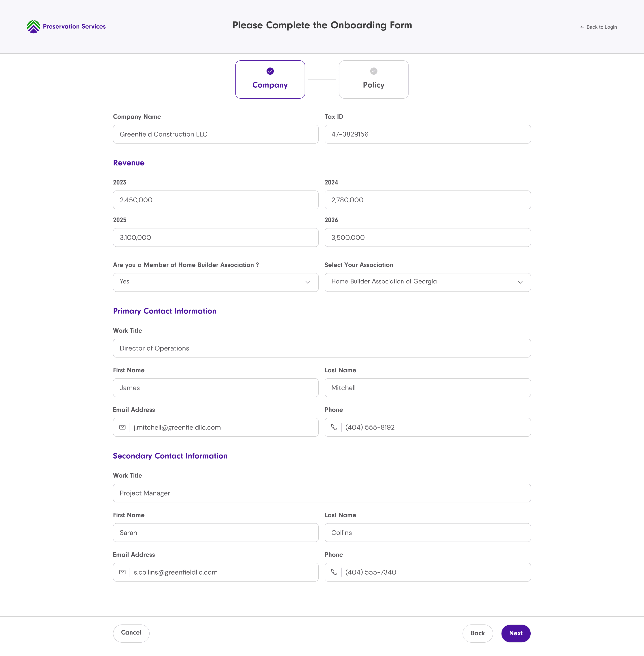Select the 2023 revenue field

tap(216, 200)
